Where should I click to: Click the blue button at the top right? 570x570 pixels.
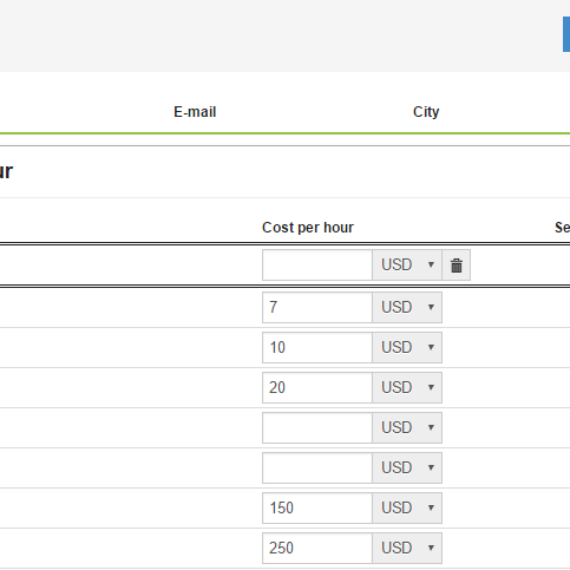[x=566, y=34]
